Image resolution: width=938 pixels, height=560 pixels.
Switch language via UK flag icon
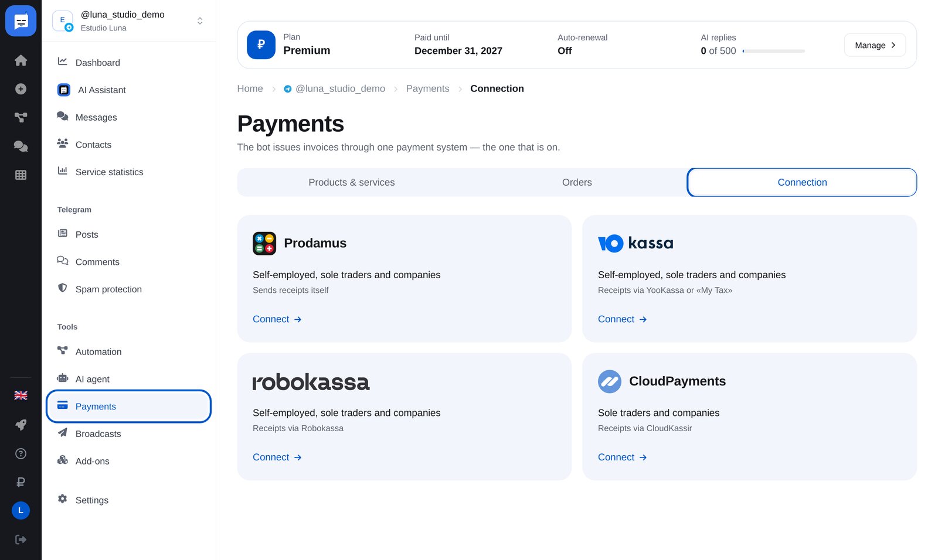[21, 395]
